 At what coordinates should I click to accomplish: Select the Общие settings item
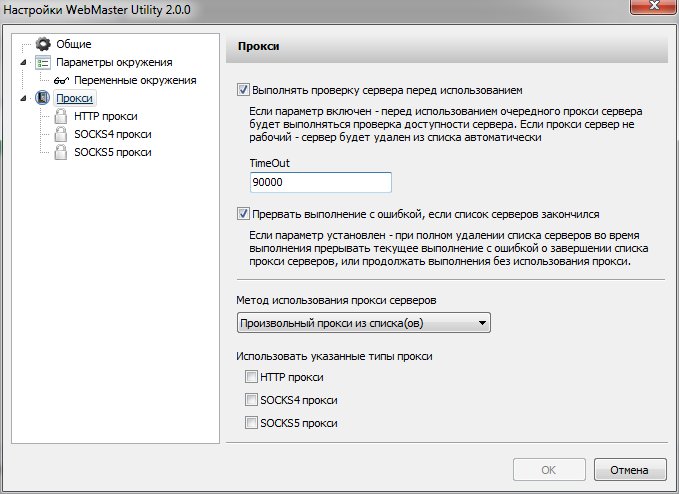(74, 44)
